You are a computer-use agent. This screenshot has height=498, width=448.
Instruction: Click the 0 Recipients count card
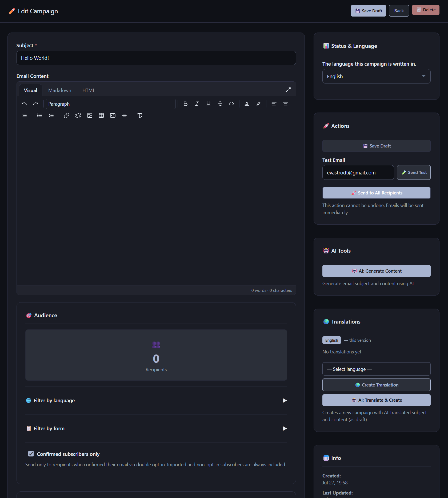[156, 355]
